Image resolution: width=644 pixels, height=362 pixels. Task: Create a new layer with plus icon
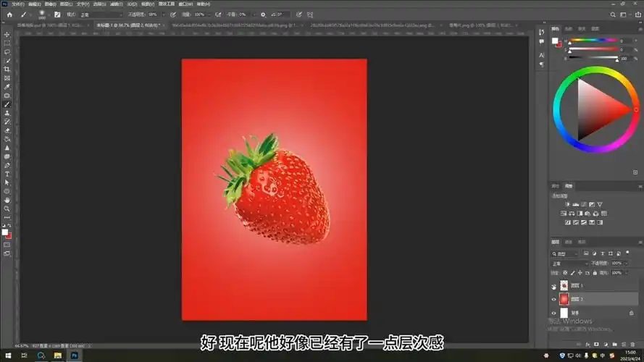click(x=624, y=345)
